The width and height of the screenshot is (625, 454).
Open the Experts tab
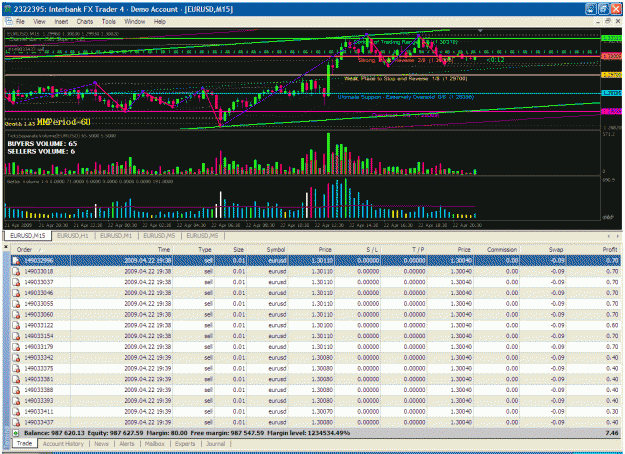point(185,444)
